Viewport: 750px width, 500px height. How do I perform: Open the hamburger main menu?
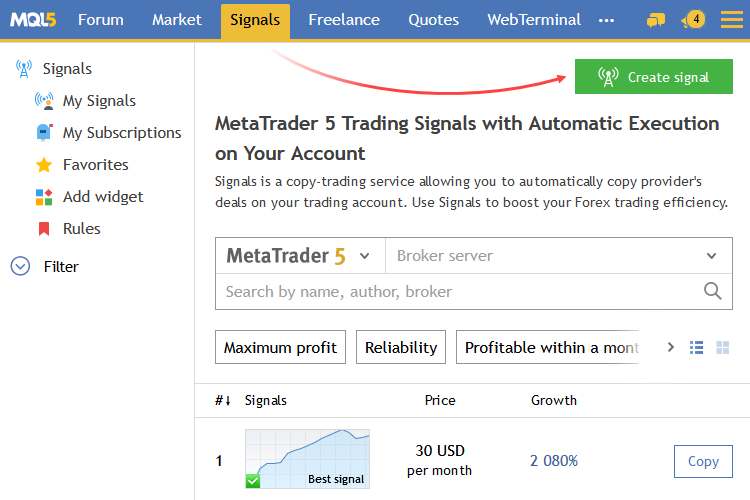coord(732,20)
